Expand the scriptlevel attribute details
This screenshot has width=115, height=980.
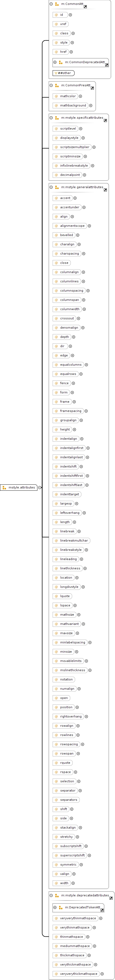[81, 129]
